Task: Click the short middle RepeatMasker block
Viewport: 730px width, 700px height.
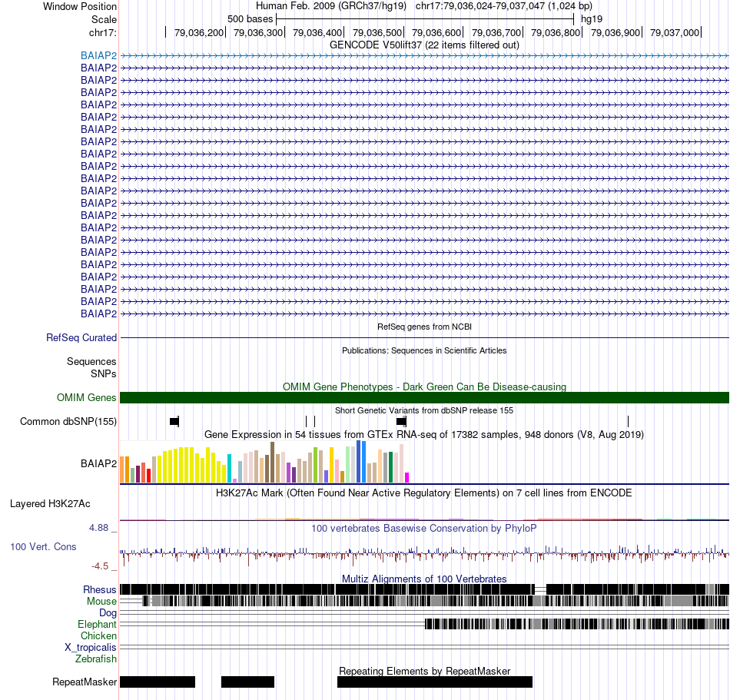Action: 247,682
